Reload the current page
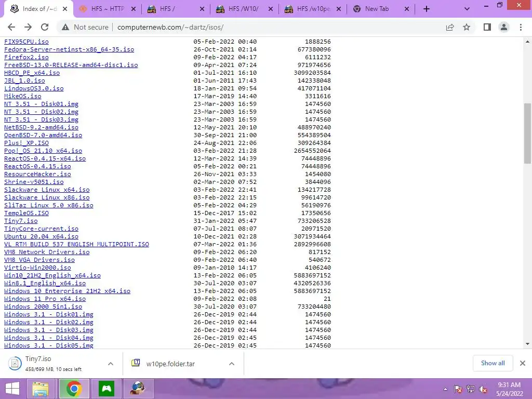Screen dimensions: 532x399 (45, 27)
